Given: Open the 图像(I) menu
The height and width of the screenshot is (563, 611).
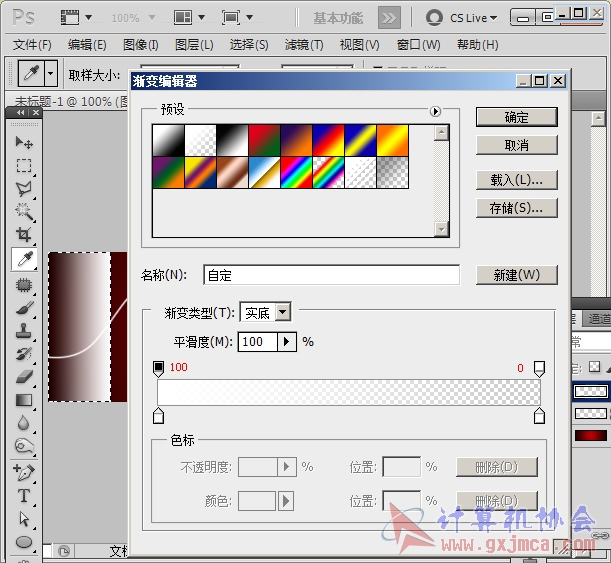Looking at the screenshot, I should pyautogui.click(x=141, y=45).
